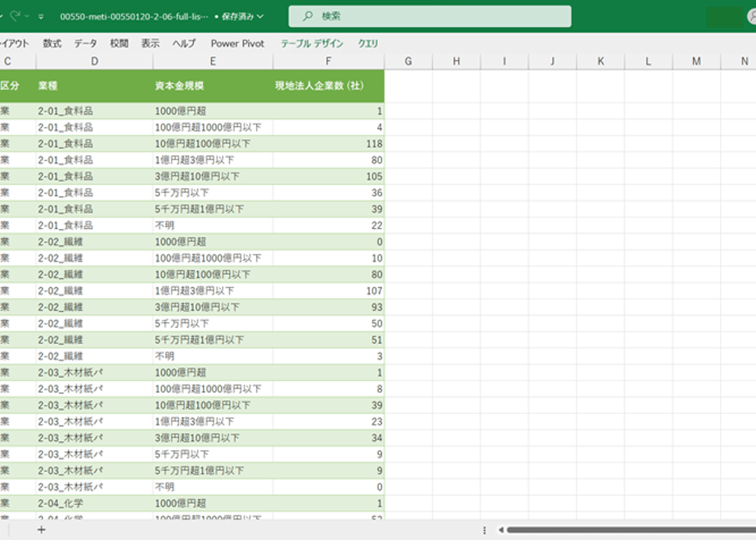Select cell with value 118
The image size is (756, 540).
point(328,144)
